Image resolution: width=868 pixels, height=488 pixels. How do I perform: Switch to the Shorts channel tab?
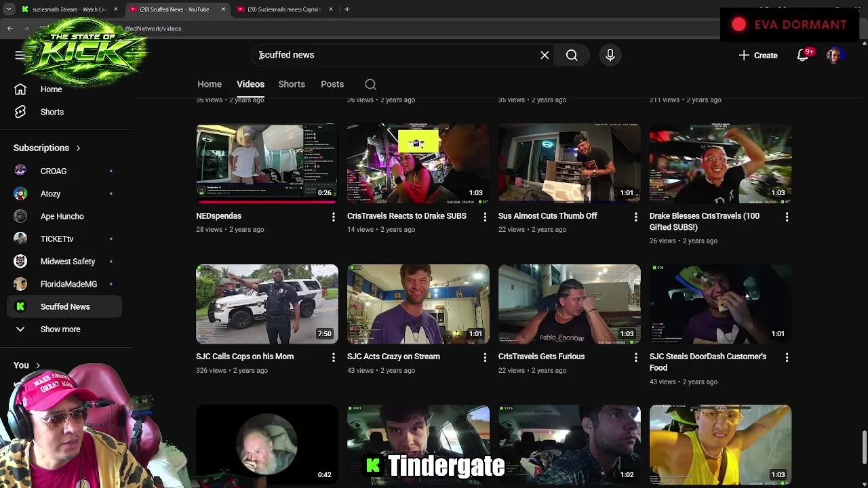pos(292,84)
